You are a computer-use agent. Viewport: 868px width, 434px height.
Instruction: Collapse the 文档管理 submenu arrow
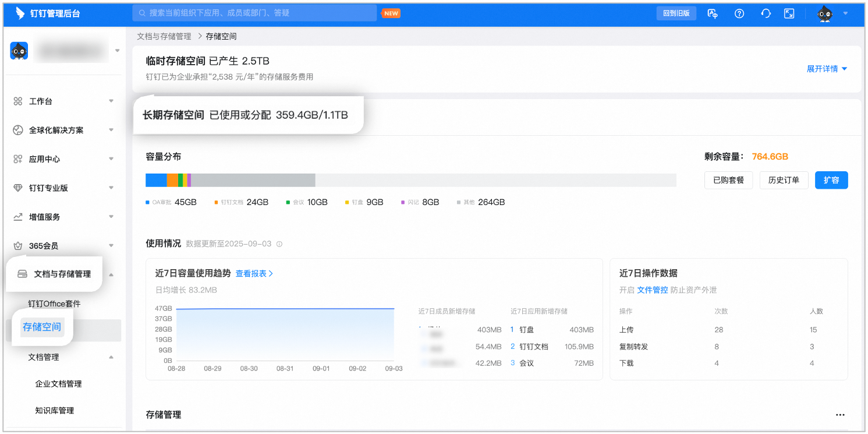111,357
